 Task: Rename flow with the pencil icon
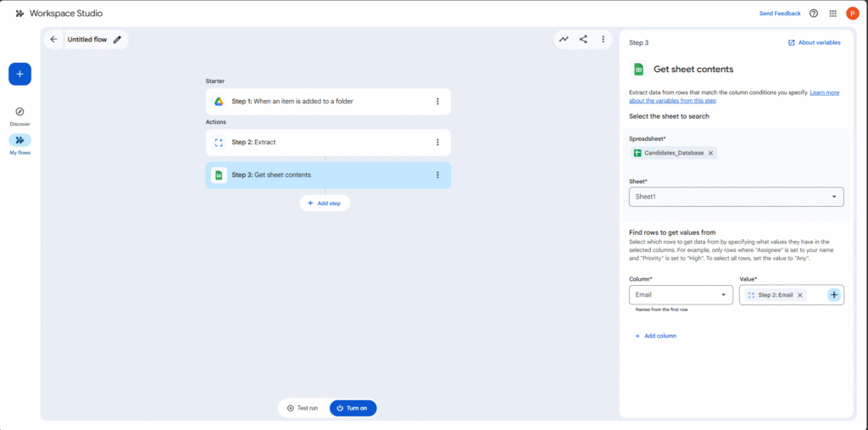pos(117,39)
